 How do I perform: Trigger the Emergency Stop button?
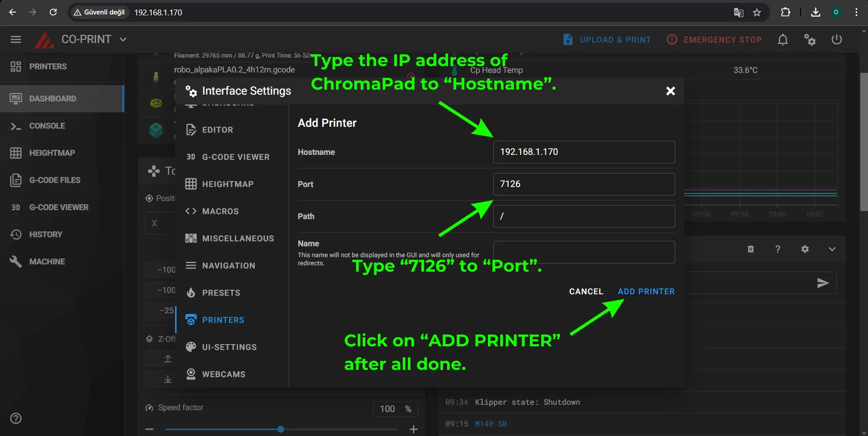714,39
